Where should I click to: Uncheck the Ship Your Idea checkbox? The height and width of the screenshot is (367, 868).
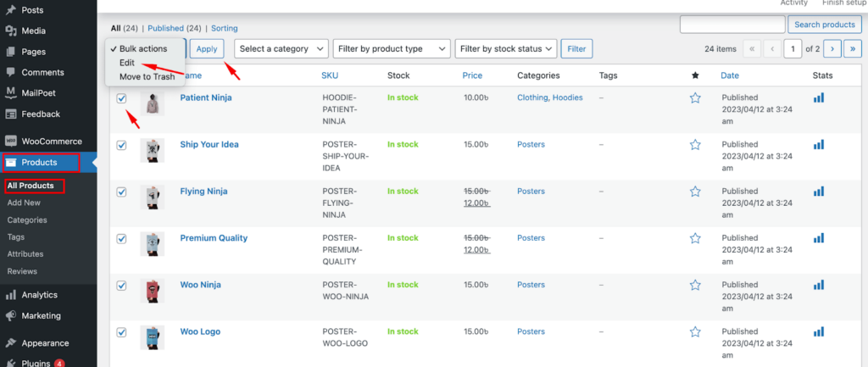[122, 145]
